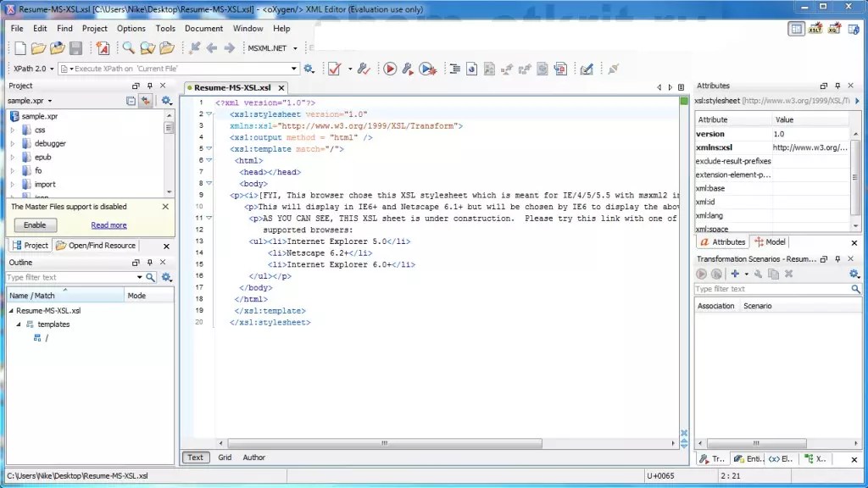
Task: Select the Open/Find Resource tab
Action: pos(96,245)
